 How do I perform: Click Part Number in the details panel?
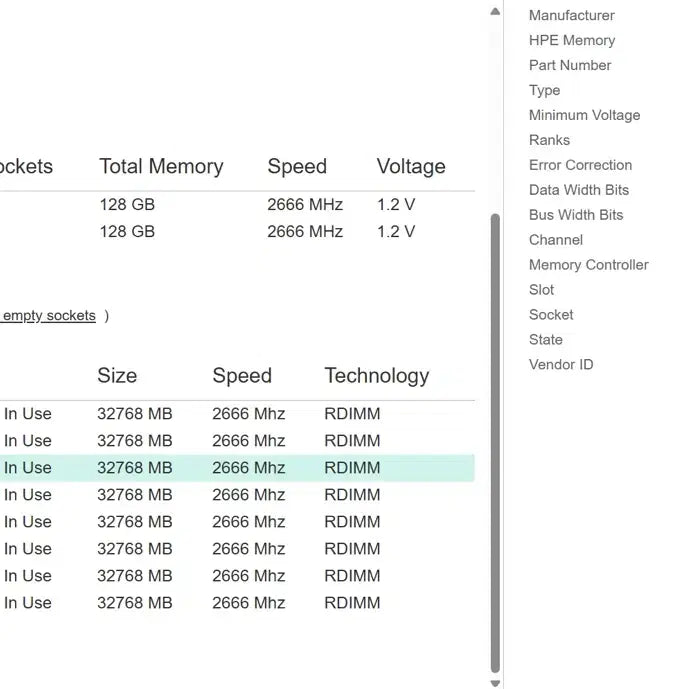pyautogui.click(x=570, y=65)
